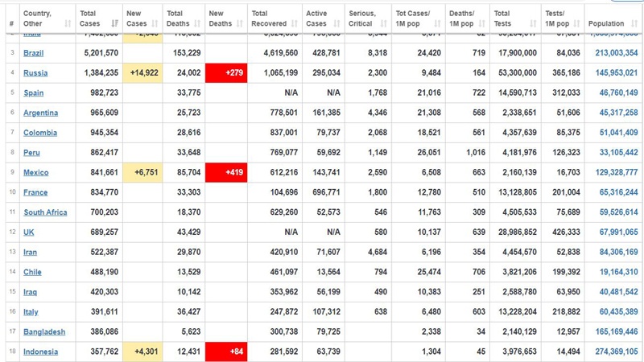The image size is (644, 362).
Task: Open the Indonesia country link
Action: (40, 352)
